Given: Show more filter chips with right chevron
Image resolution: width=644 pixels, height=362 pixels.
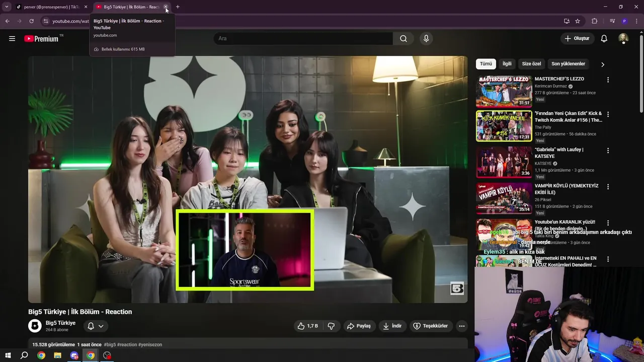Looking at the screenshot, I should point(602,64).
